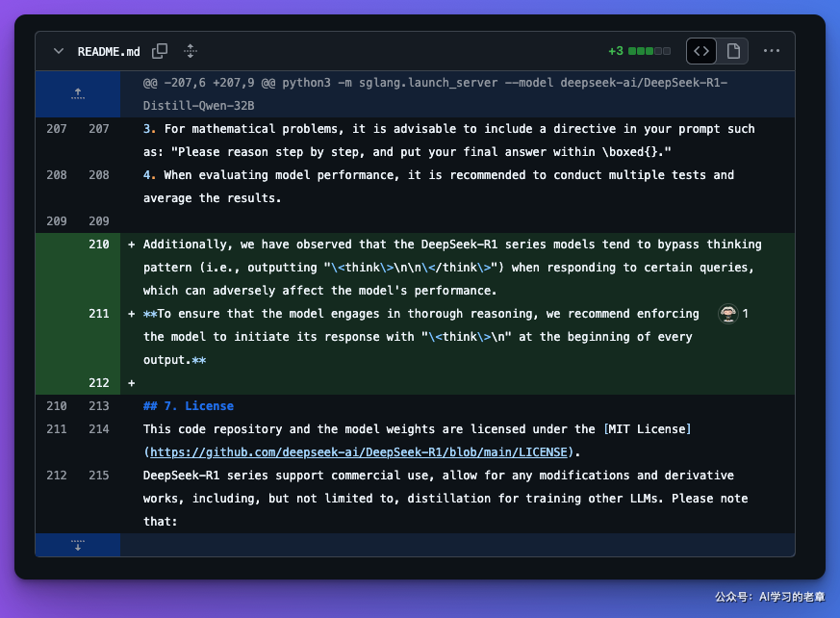Click the added blank line 212
The image size is (840, 618).
pos(457,383)
